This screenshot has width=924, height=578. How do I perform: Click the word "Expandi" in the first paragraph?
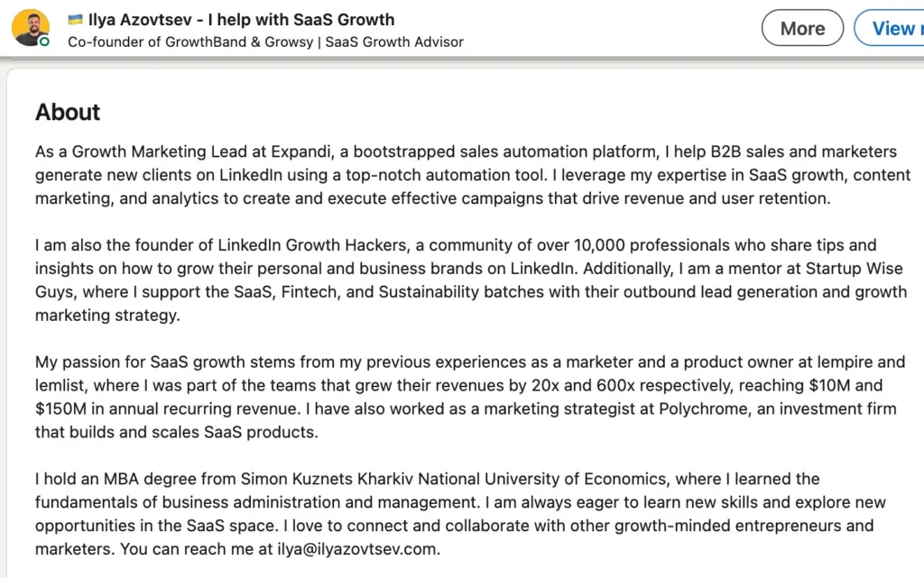pyautogui.click(x=306, y=151)
